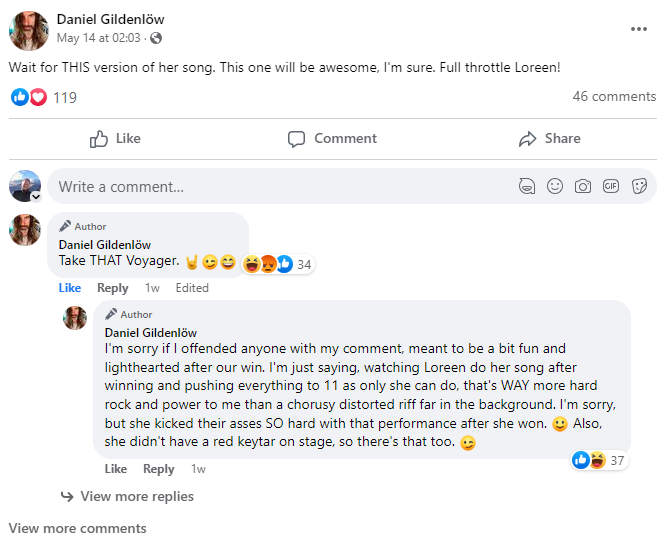Expand View more comments

(77, 528)
